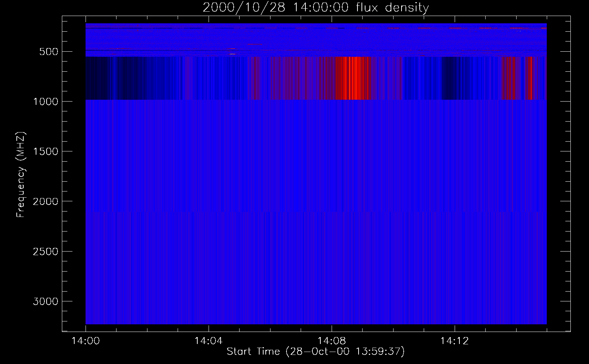The width and height of the screenshot is (589, 364).
Task: Click the plot title '2000/10/28 14:00:00 flux density'
Action: click(316, 8)
